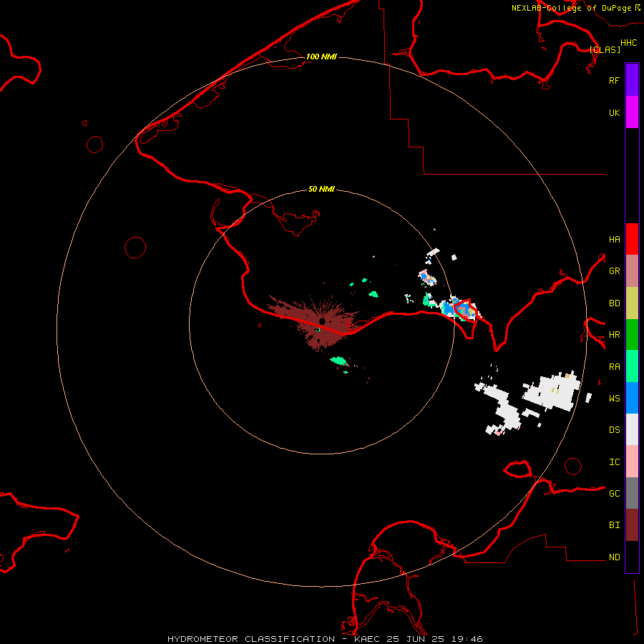Click the 50 NMI range ring label
Screen dimensions: 644x644
click(321, 189)
